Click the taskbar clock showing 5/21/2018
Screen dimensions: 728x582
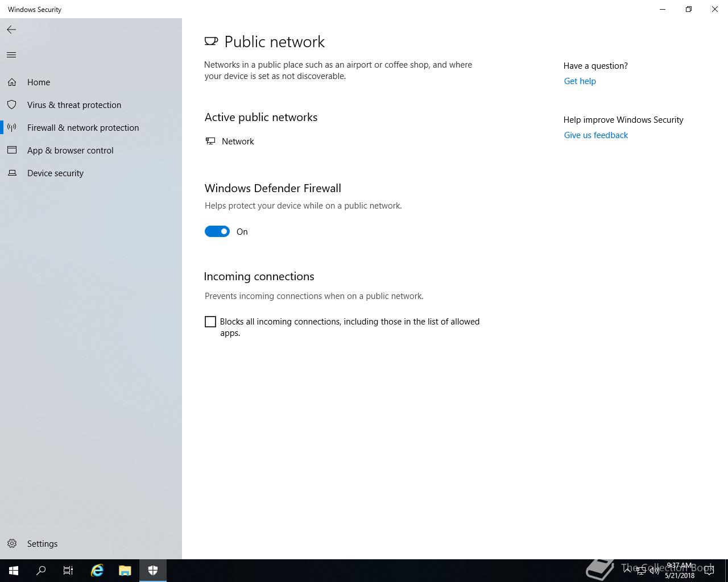coord(680,571)
